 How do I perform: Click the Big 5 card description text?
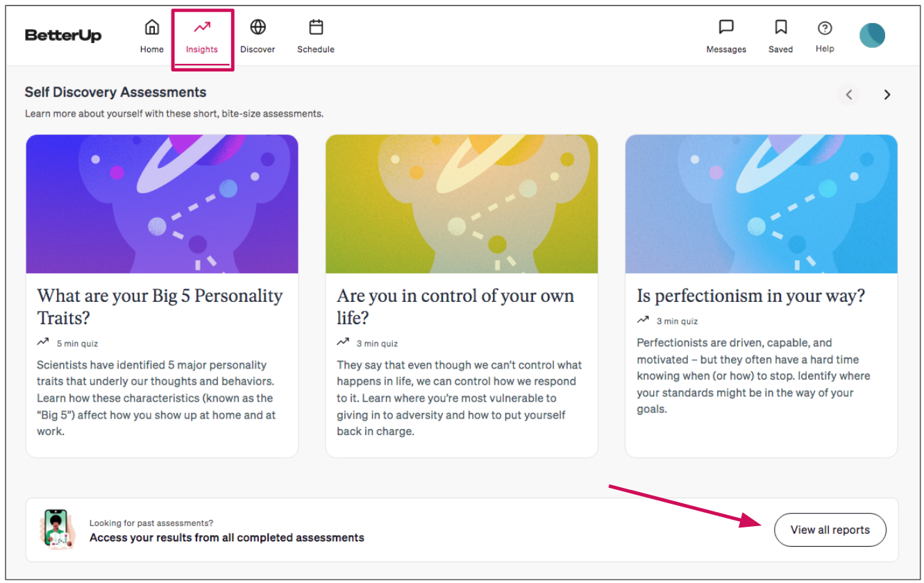point(157,398)
